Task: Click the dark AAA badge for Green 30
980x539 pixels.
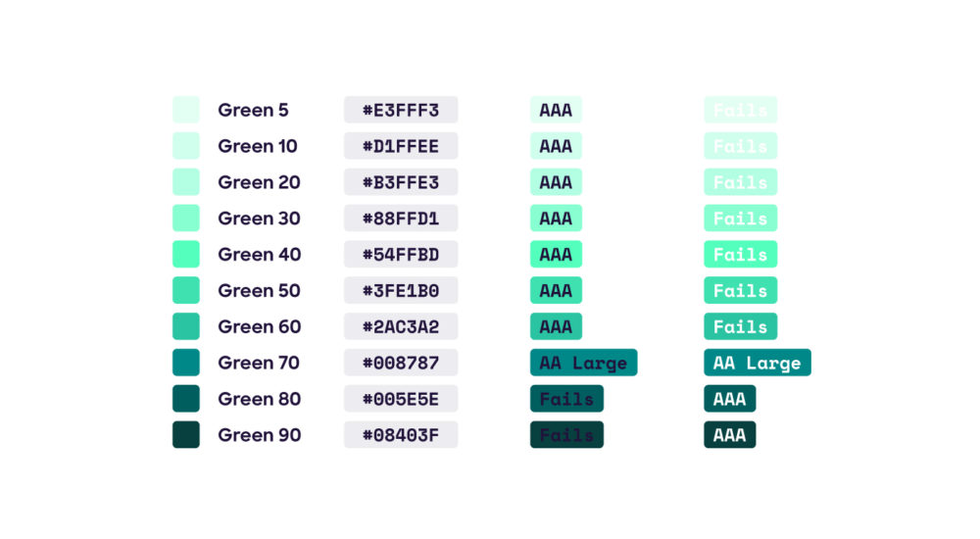Action: (556, 219)
